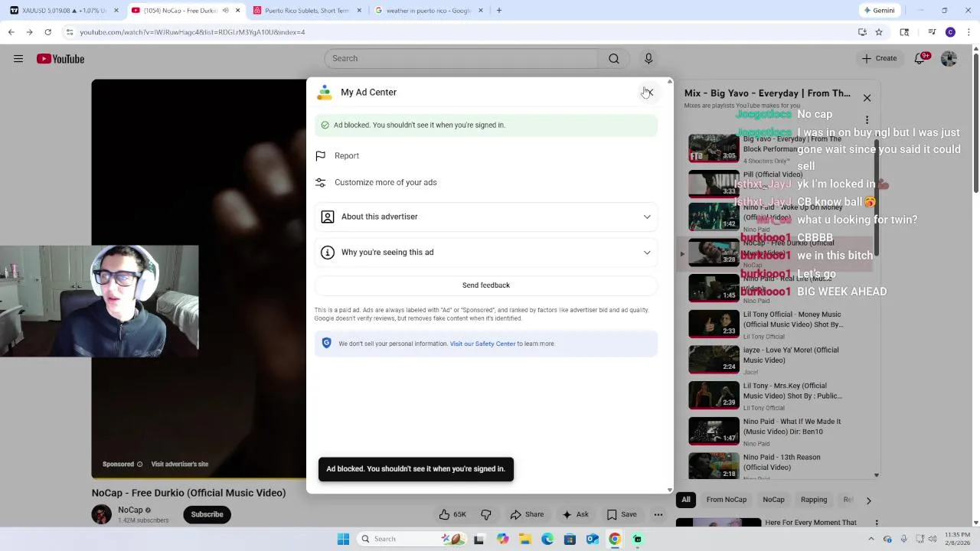Like the video with 65K likes
Viewport: 980px width, 551px height.
452,515
